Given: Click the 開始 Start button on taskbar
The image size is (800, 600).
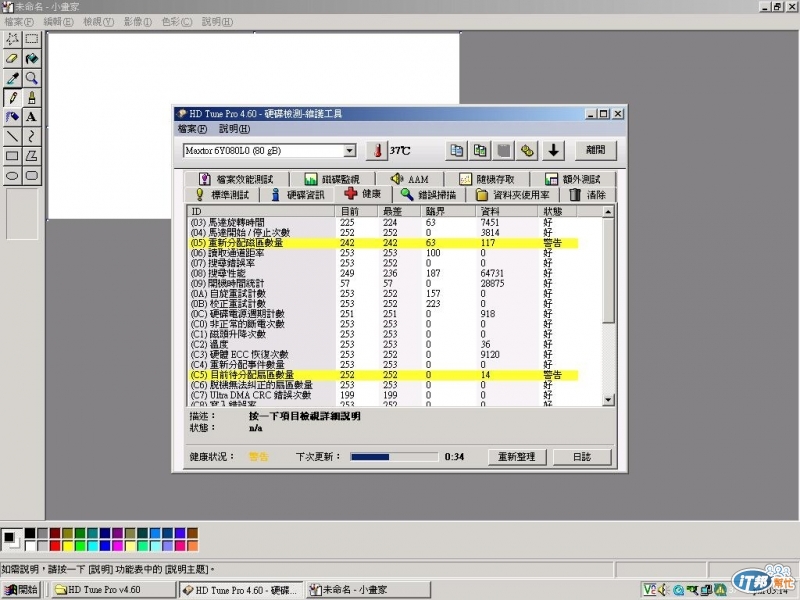Looking at the screenshot, I should pyautogui.click(x=21, y=589).
